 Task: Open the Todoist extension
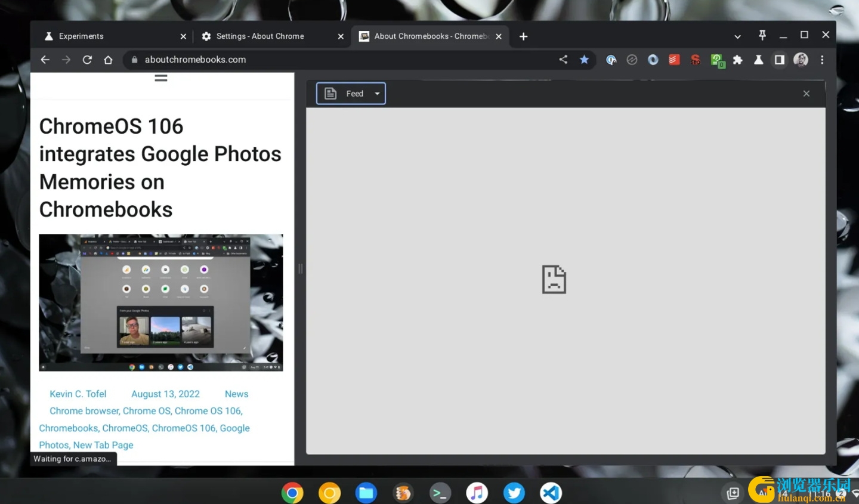click(x=674, y=60)
